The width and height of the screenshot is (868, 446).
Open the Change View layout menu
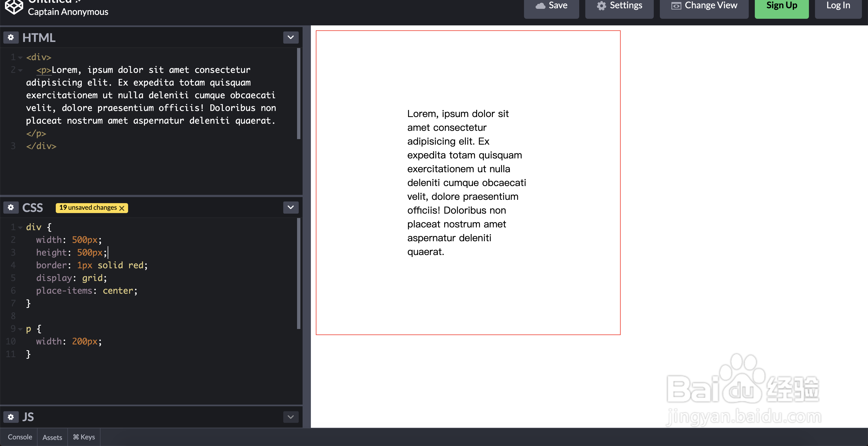tap(704, 6)
